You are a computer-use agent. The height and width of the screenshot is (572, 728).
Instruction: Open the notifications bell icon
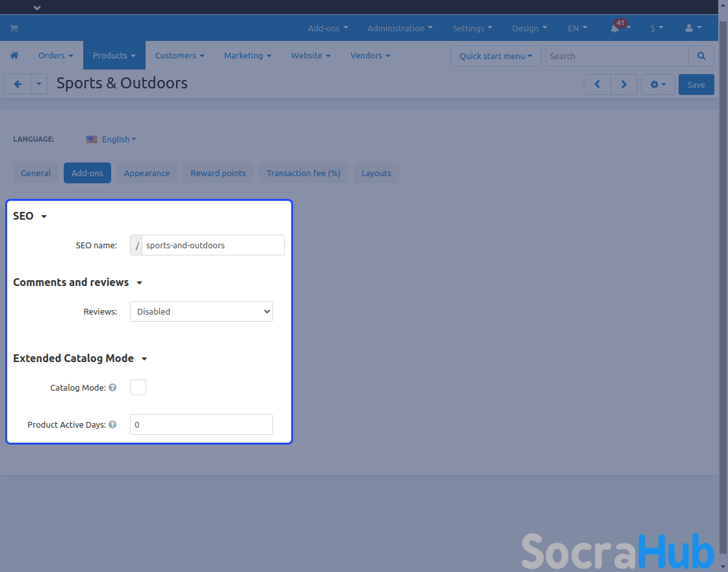coord(615,29)
